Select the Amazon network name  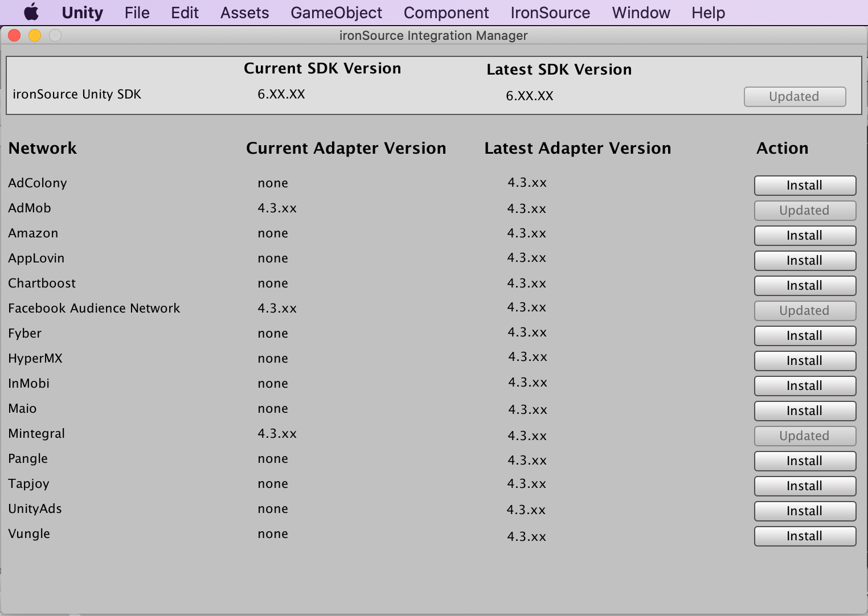pyautogui.click(x=33, y=233)
